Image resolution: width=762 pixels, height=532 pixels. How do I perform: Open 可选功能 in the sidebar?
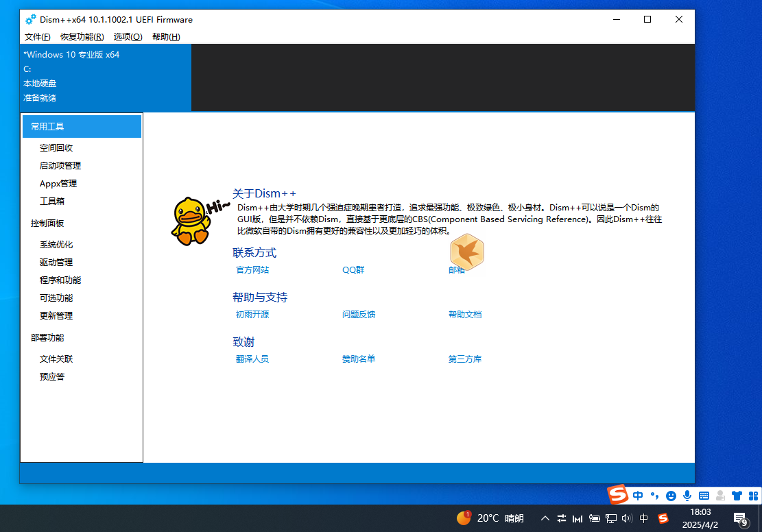tap(56, 298)
